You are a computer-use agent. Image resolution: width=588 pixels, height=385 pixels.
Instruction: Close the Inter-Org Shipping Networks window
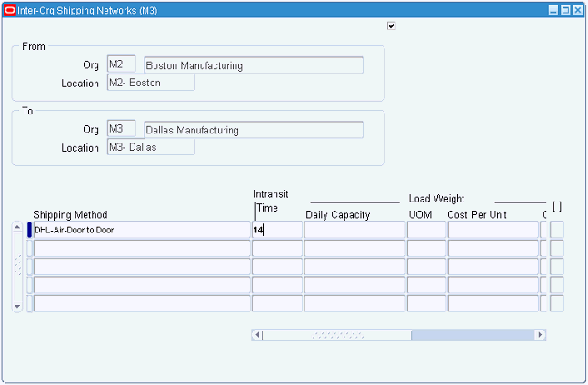[x=578, y=10]
